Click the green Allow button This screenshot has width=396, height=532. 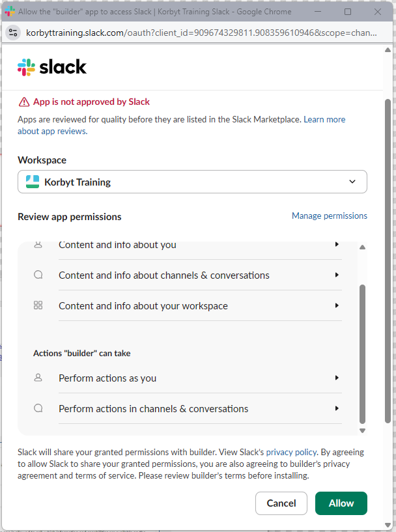tap(341, 503)
